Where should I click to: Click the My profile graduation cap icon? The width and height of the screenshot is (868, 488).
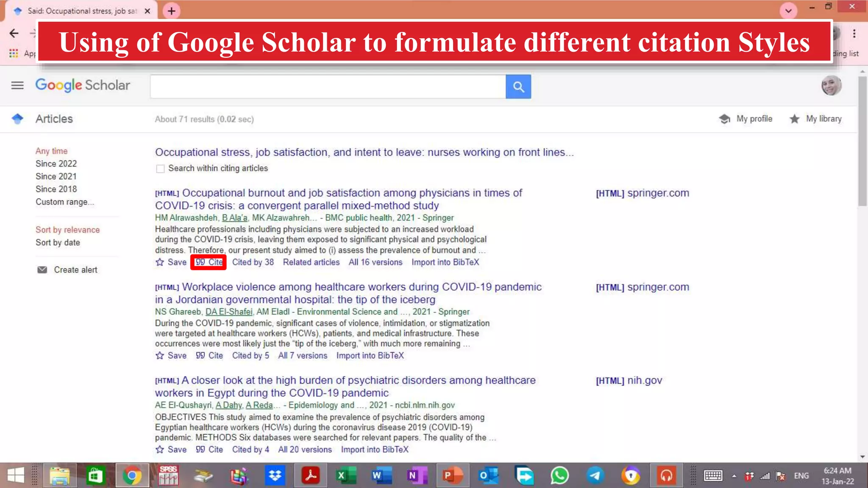(724, 119)
